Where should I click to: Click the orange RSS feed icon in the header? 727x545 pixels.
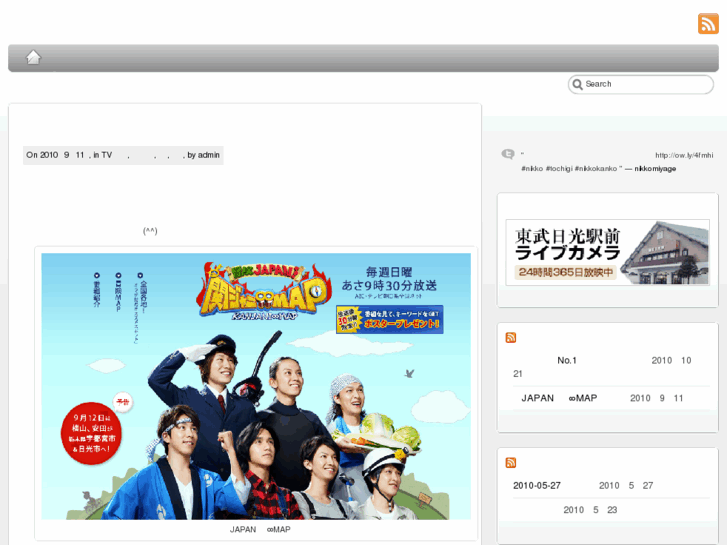pyautogui.click(x=708, y=24)
